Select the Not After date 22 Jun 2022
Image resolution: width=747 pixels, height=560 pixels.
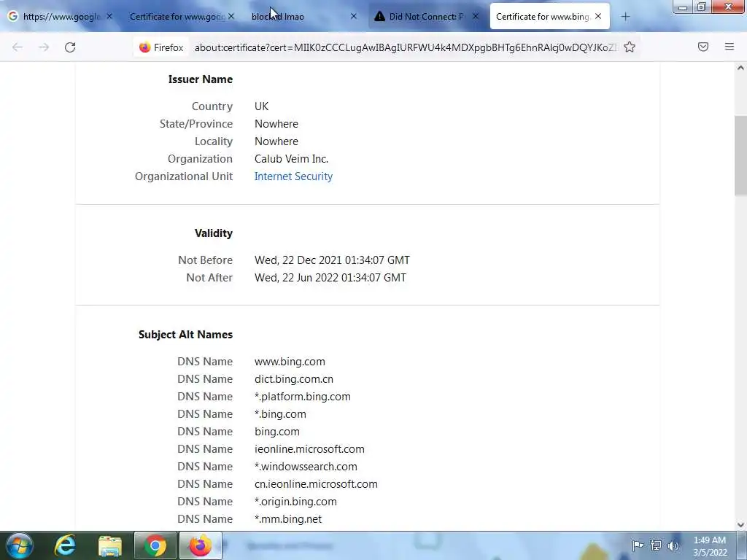click(330, 278)
